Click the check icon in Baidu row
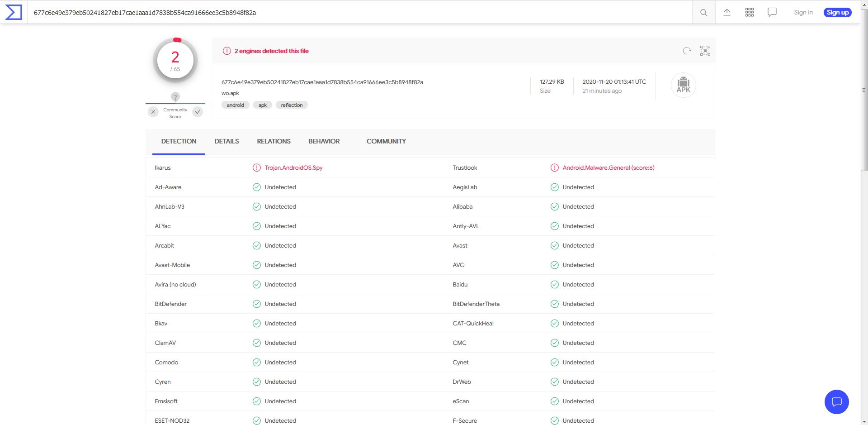 (x=555, y=285)
